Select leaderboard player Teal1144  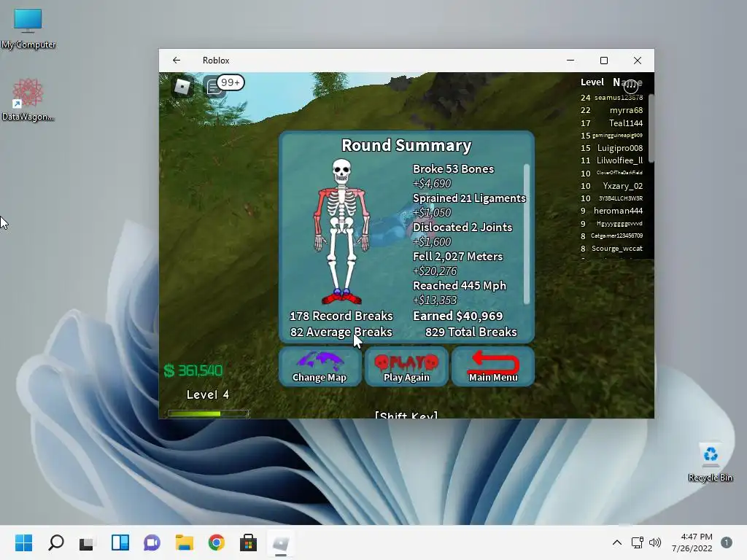pos(625,123)
